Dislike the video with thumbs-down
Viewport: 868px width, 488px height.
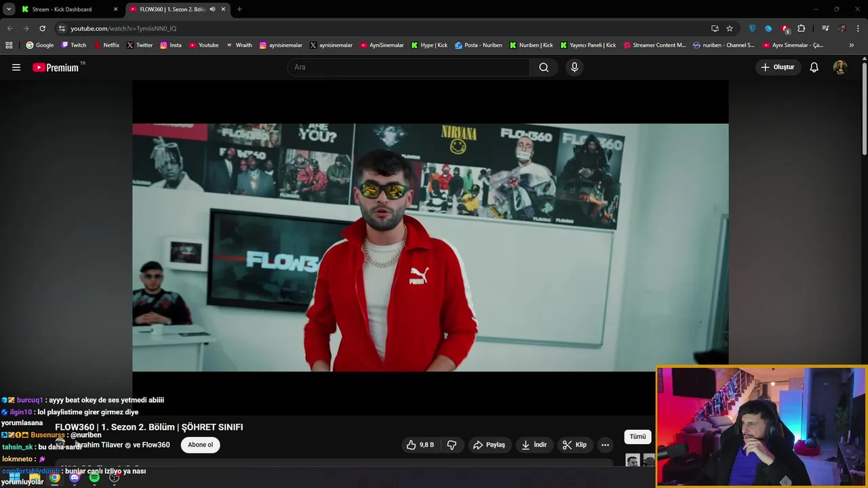click(452, 445)
